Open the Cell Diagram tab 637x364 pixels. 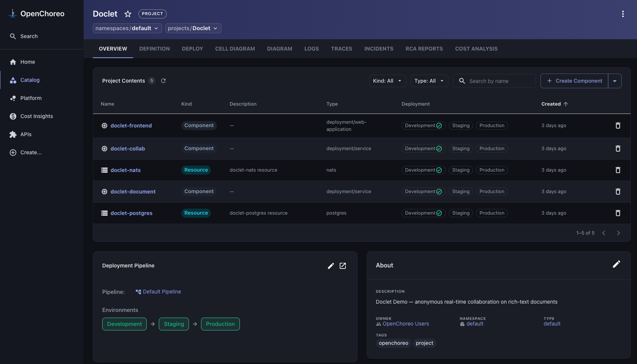point(235,49)
